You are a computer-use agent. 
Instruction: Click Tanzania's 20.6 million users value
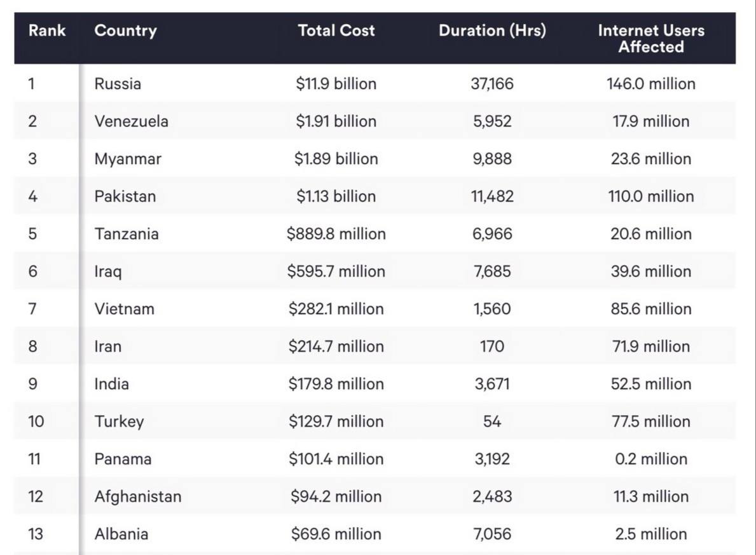(x=651, y=234)
